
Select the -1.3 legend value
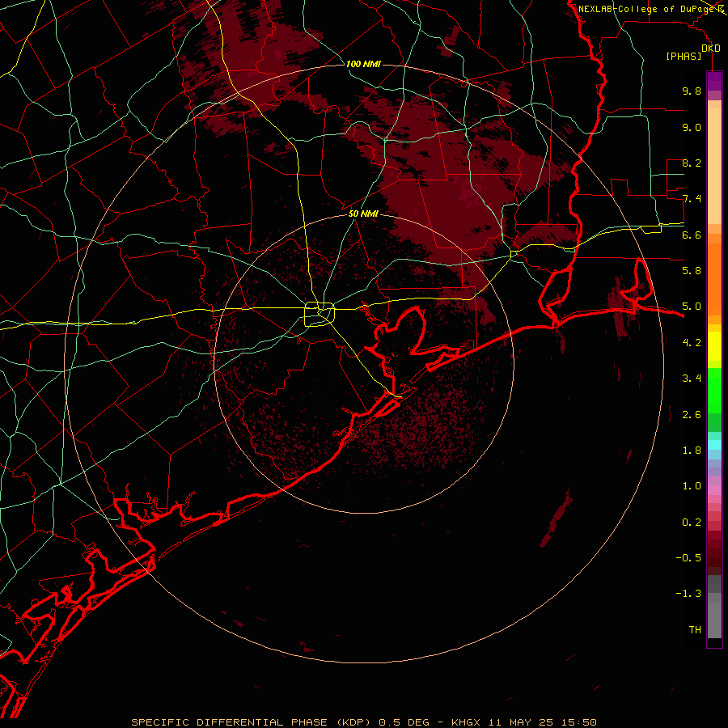688,594
